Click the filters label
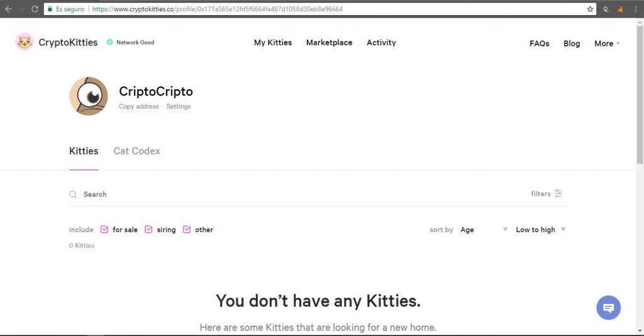644x336 pixels. [540, 193]
